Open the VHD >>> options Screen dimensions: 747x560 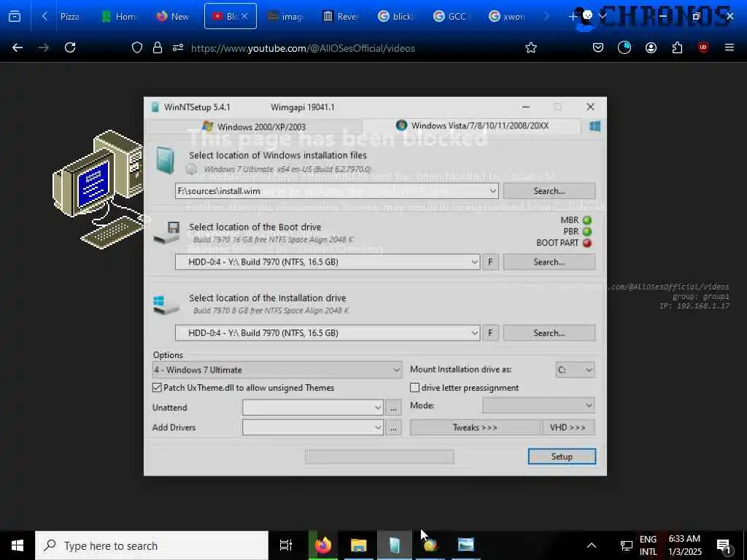tap(568, 427)
